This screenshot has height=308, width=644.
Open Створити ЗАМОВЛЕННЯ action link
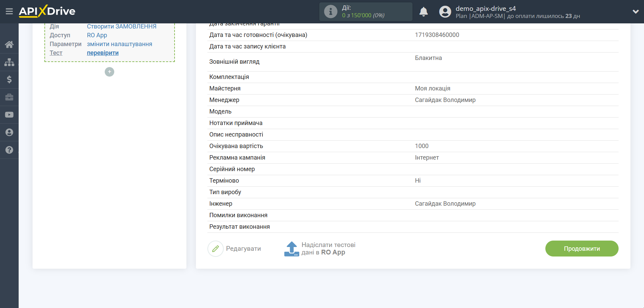pyautogui.click(x=121, y=26)
